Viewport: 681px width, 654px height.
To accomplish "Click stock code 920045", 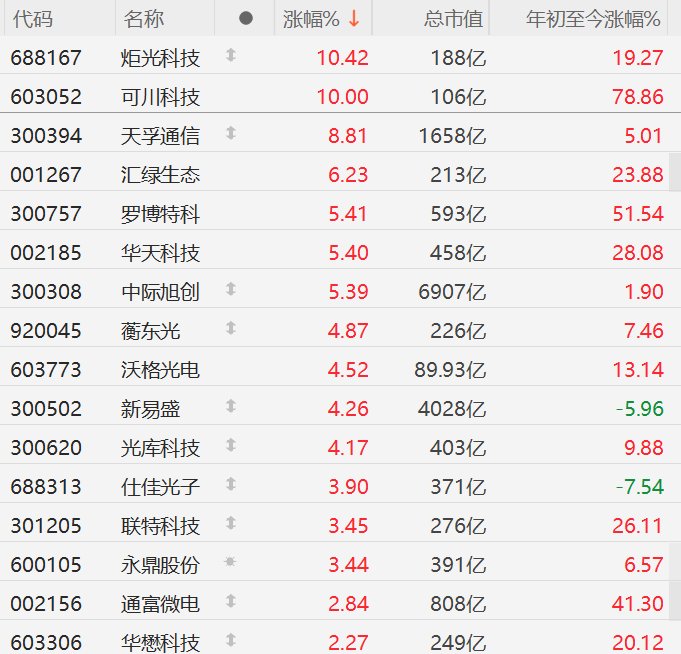I will [x=46, y=331].
